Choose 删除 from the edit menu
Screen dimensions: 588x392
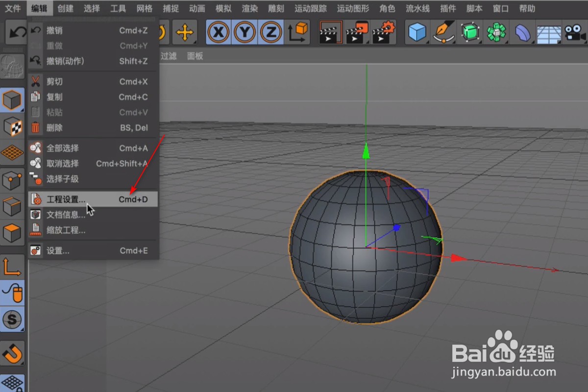93,127
